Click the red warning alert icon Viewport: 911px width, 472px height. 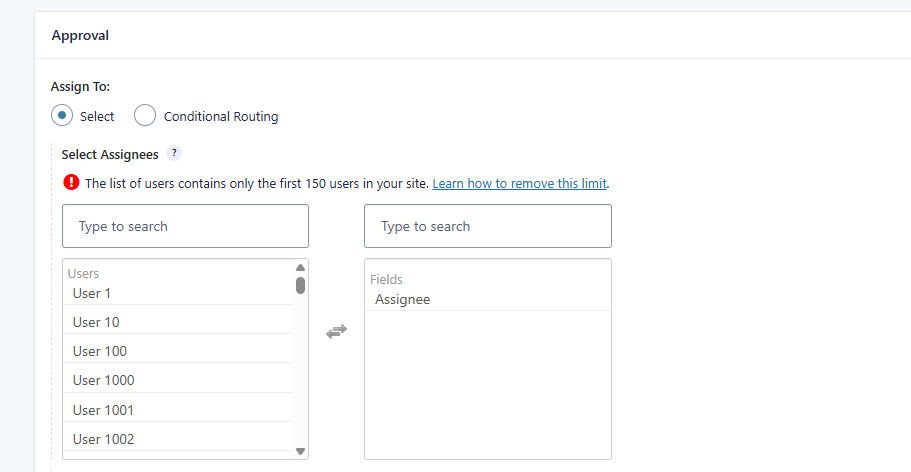71,183
